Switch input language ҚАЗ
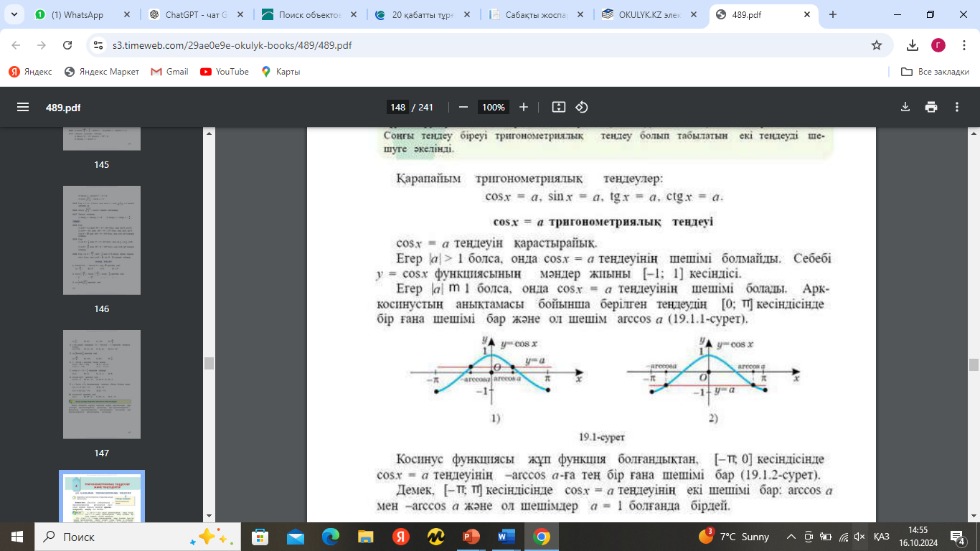The width and height of the screenshot is (980, 551). [882, 537]
